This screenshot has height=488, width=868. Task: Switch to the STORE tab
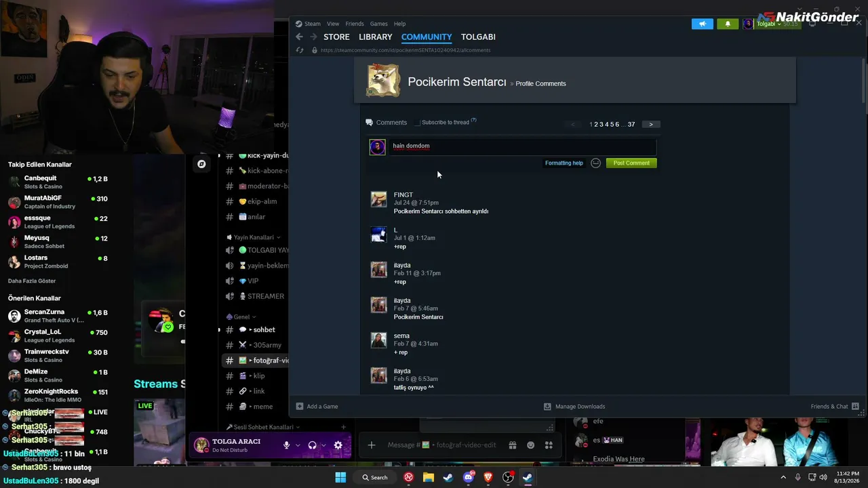[336, 37]
